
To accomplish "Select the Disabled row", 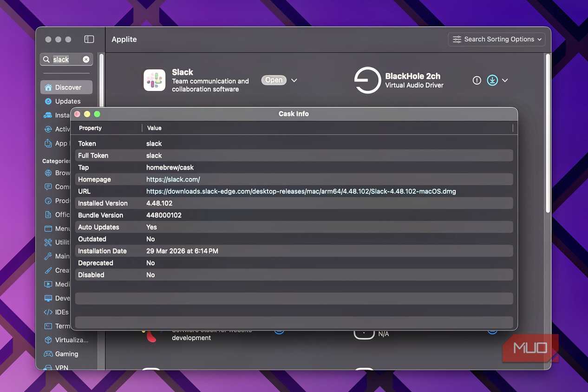I will [x=294, y=275].
